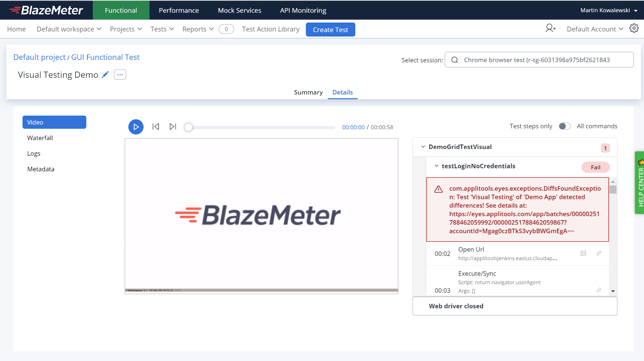Image resolution: width=644 pixels, height=361 pixels.
Task: Switch to the Summary tab
Action: [308, 92]
